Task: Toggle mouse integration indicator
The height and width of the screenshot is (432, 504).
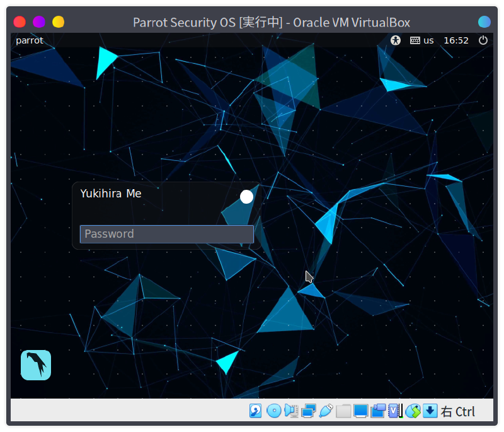Action: [x=413, y=411]
